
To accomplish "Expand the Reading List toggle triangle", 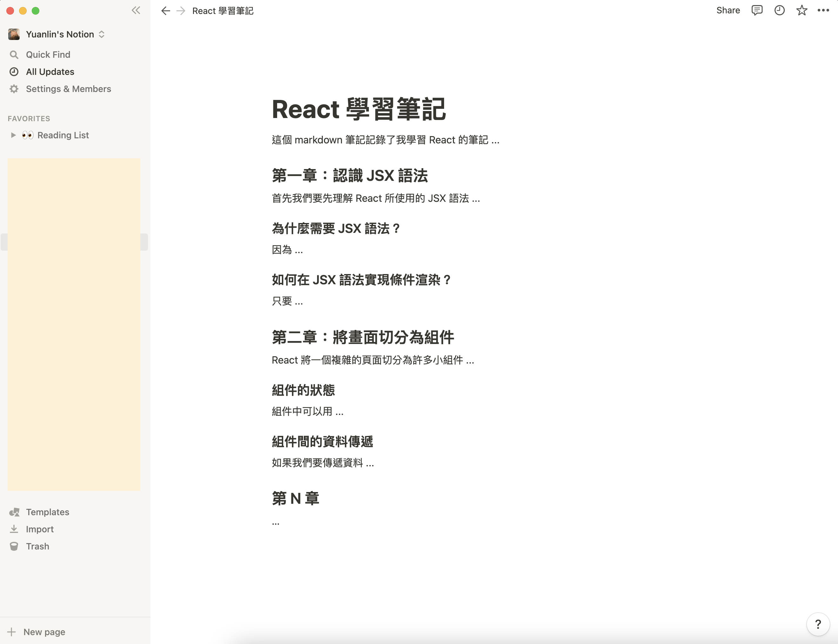I will tap(13, 135).
